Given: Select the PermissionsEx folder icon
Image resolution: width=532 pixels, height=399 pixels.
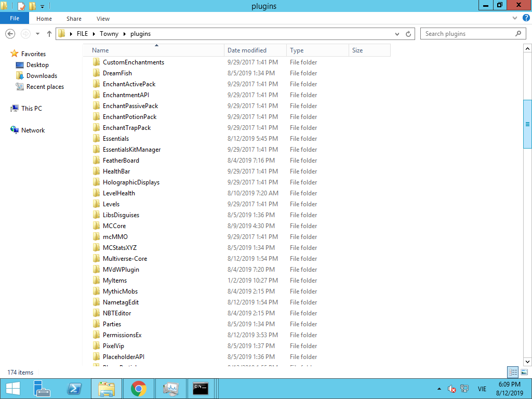Looking at the screenshot, I should 96,335.
